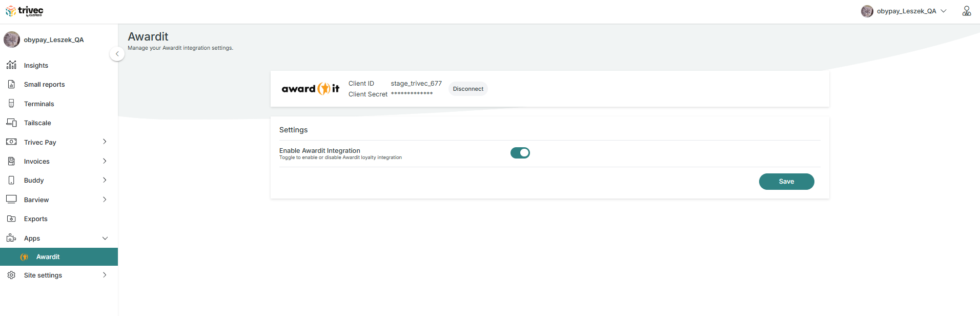Disable the Enable Awardit Integration toggle
This screenshot has width=980, height=316.
tap(520, 153)
